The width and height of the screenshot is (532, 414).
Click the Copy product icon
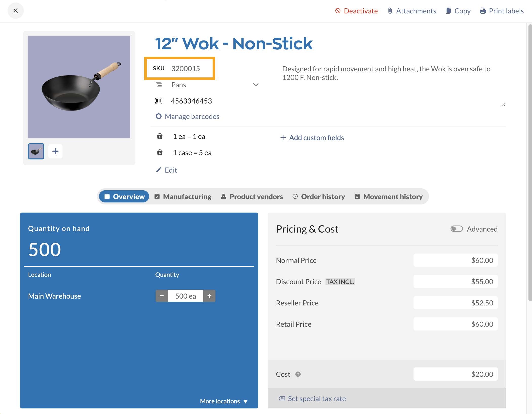[448, 11]
